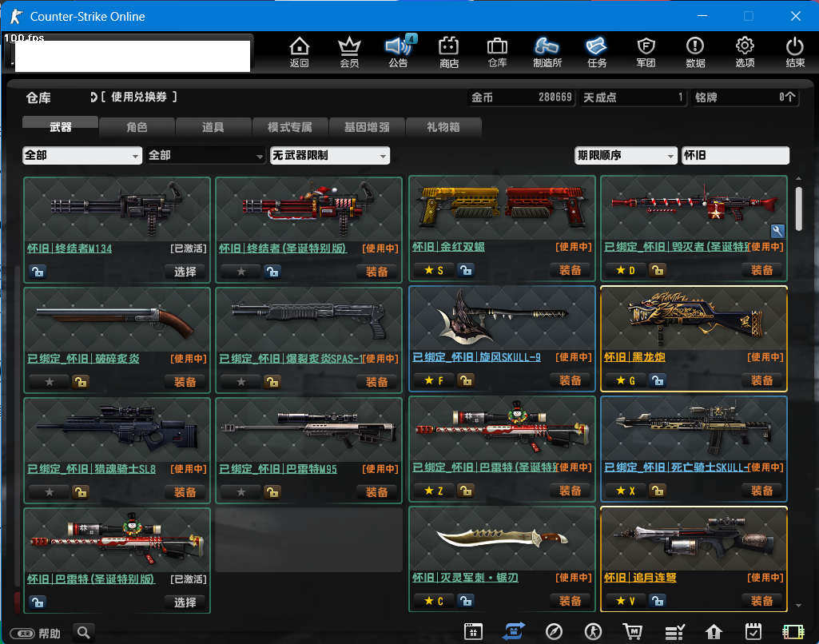Open the 制造所 crafting icon
This screenshot has width=819, height=644.
[x=547, y=52]
